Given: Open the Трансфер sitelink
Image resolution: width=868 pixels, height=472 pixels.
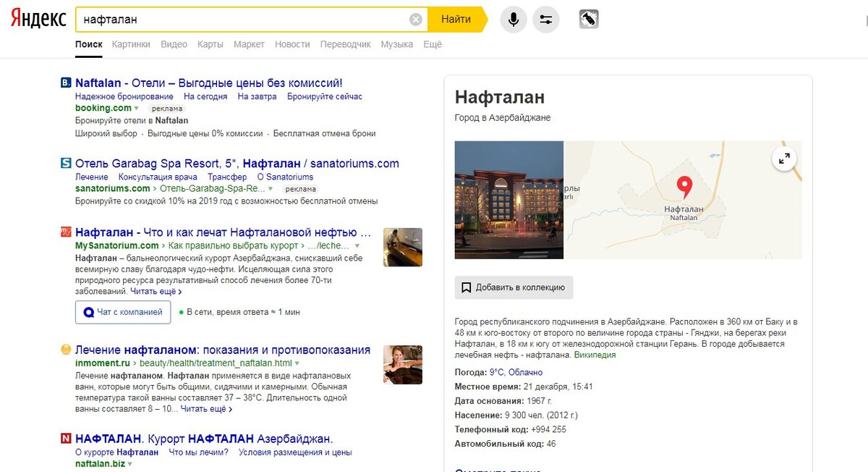Looking at the screenshot, I should [x=227, y=177].
